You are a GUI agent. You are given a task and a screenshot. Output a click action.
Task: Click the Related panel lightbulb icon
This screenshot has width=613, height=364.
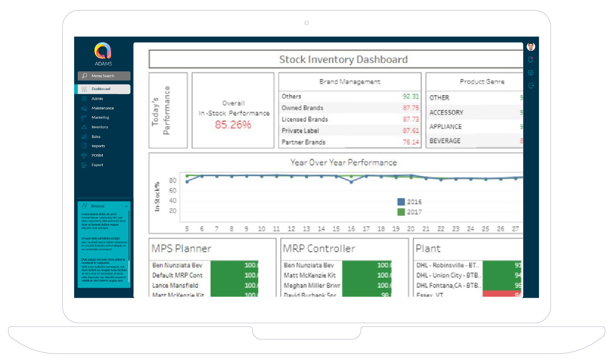(84, 206)
